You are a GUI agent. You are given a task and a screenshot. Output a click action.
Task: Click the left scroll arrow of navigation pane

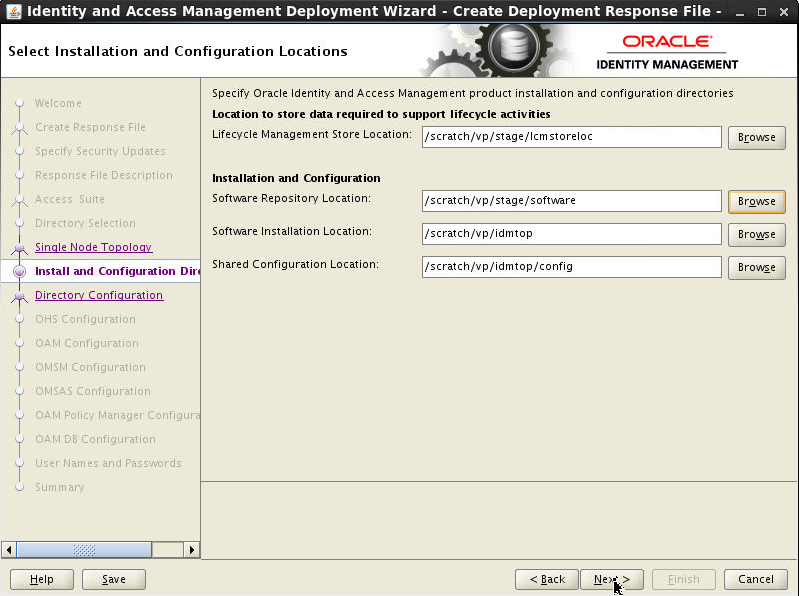[9, 550]
